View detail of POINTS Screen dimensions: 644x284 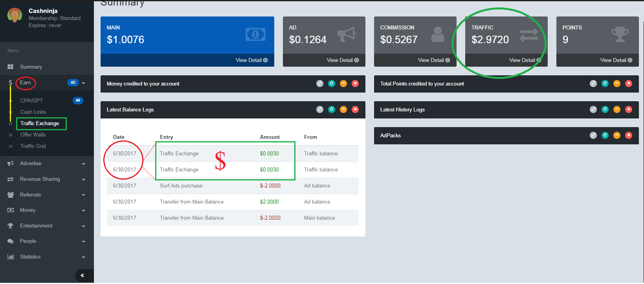pyautogui.click(x=616, y=60)
